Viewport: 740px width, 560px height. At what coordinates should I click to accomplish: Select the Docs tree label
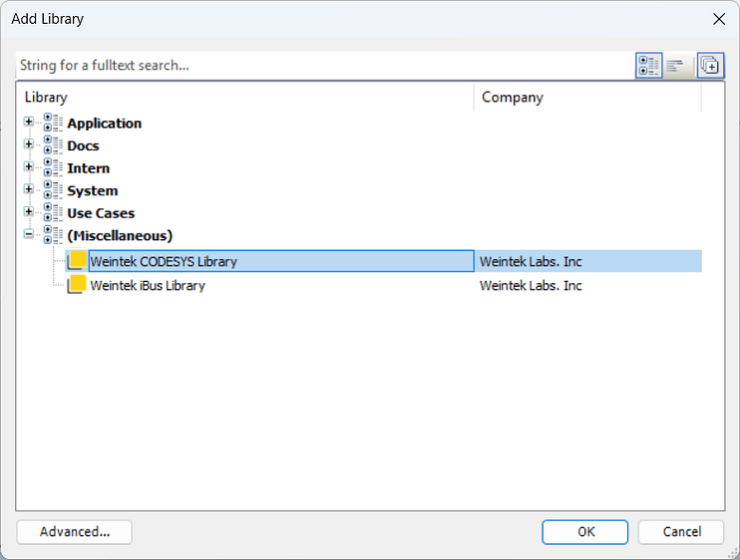click(x=83, y=146)
